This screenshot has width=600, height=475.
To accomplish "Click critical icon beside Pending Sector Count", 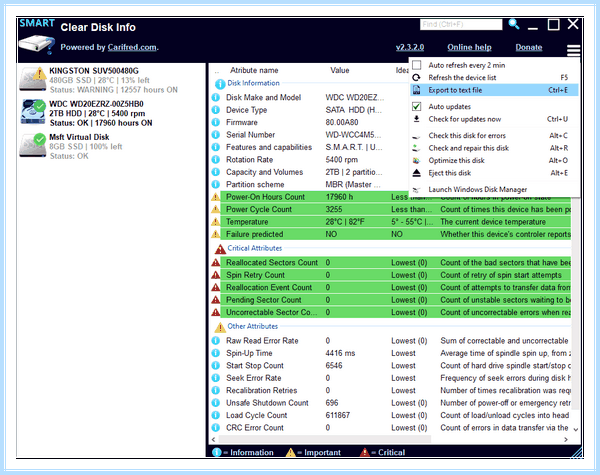I will [x=216, y=300].
